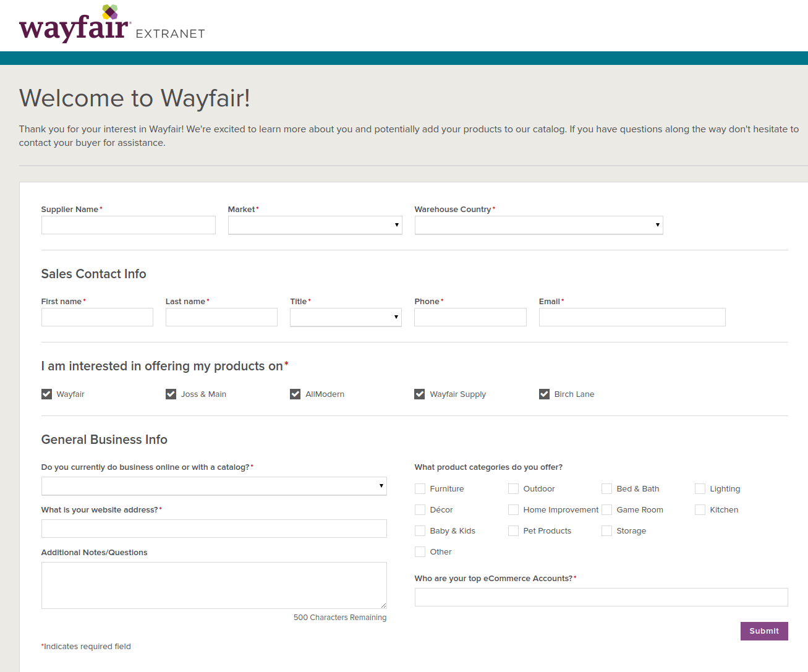The height and width of the screenshot is (672, 808).
Task: Check the Game Room category box
Action: (x=607, y=510)
